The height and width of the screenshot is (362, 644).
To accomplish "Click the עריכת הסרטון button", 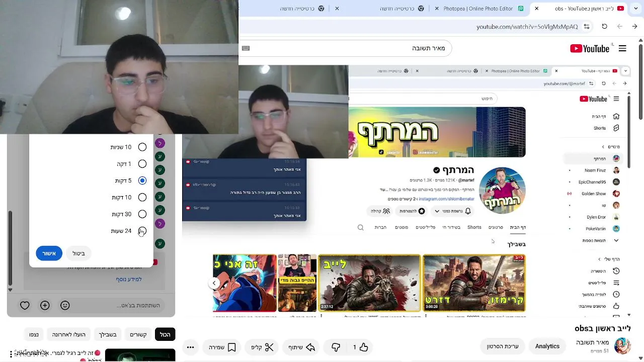I will coord(503,346).
